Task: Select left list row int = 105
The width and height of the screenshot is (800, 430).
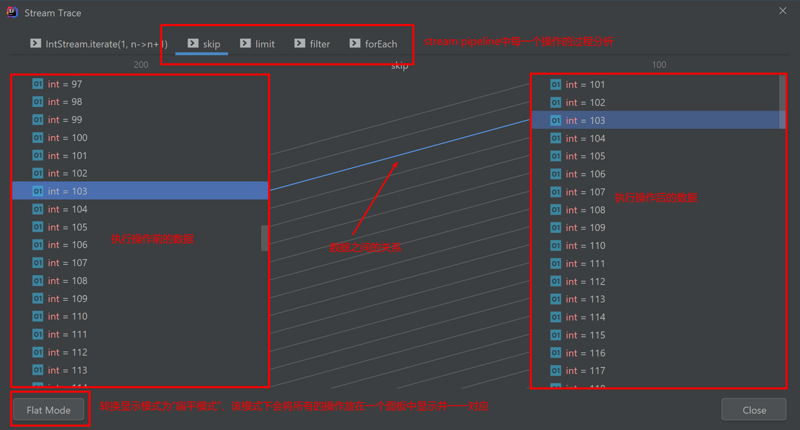Action: tap(140, 226)
